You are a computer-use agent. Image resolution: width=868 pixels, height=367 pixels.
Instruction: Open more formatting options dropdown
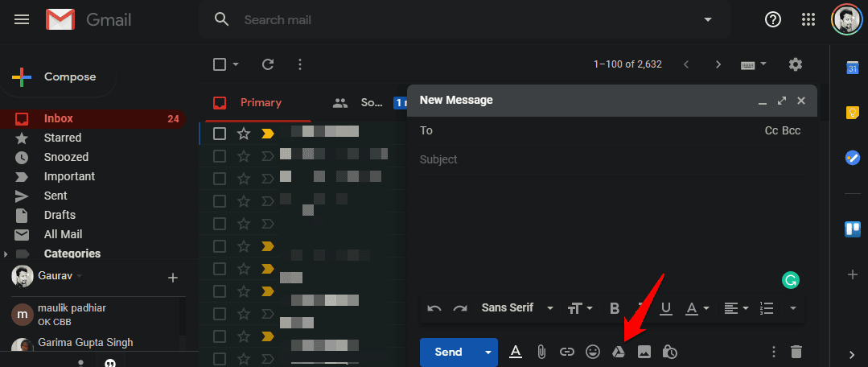[x=792, y=308]
